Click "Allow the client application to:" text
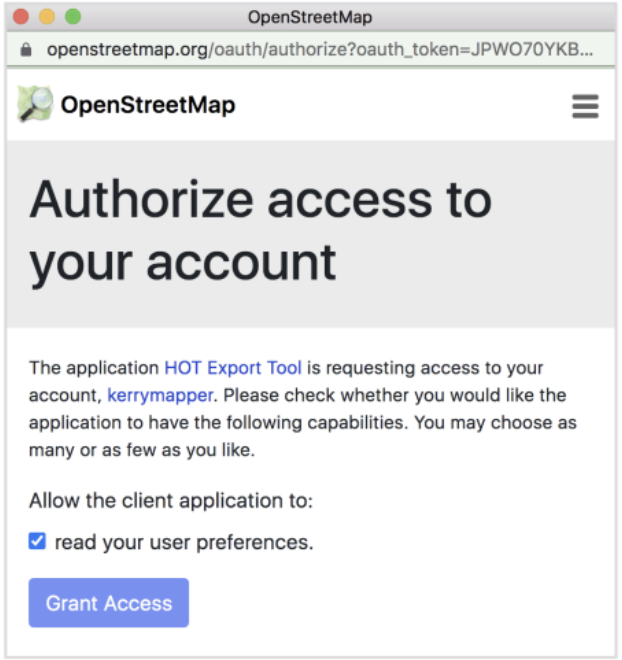 click(x=171, y=501)
